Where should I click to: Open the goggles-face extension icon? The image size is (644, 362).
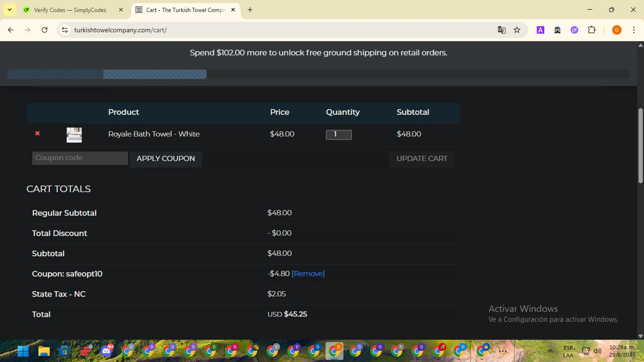[557, 30]
